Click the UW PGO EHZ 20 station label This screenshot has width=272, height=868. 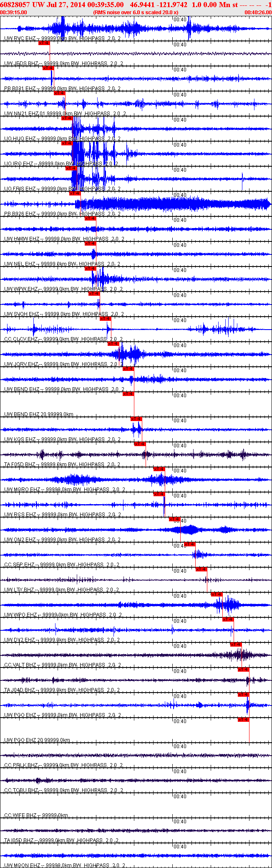[x=37, y=740]
